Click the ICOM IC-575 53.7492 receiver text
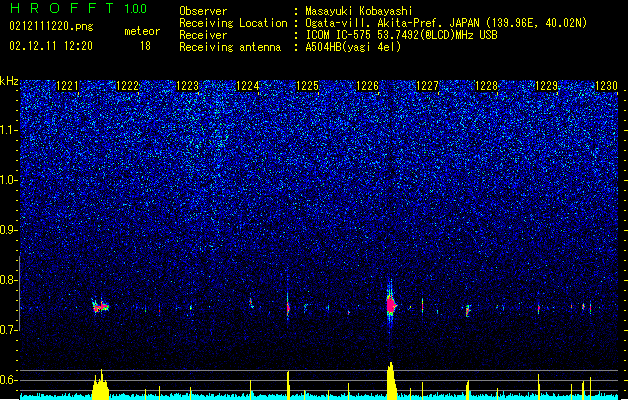 coord(401,35)
